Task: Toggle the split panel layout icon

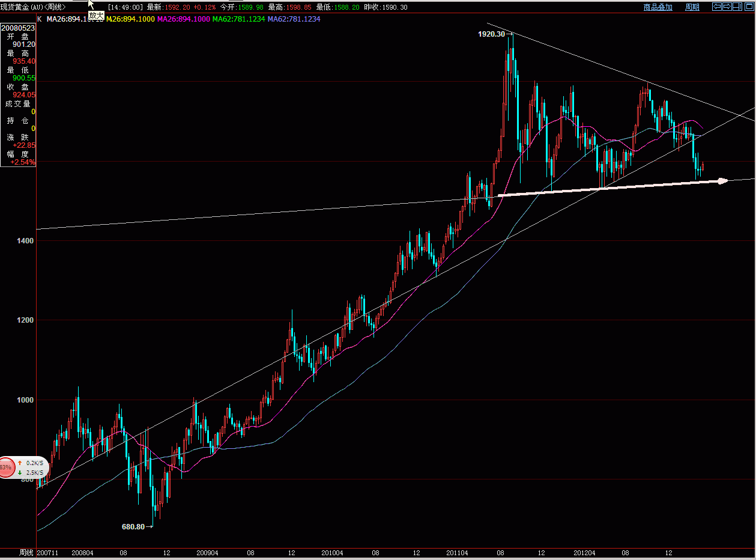Action: pos(737,7)
